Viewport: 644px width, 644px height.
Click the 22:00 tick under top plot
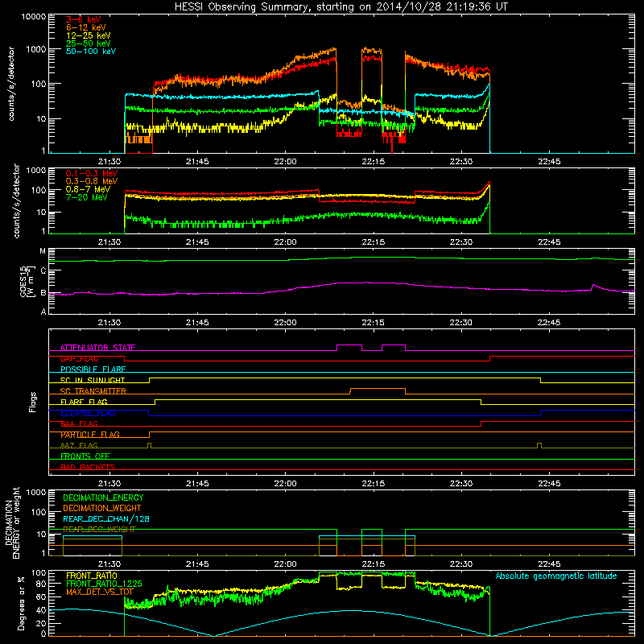(x=285, y=162)
